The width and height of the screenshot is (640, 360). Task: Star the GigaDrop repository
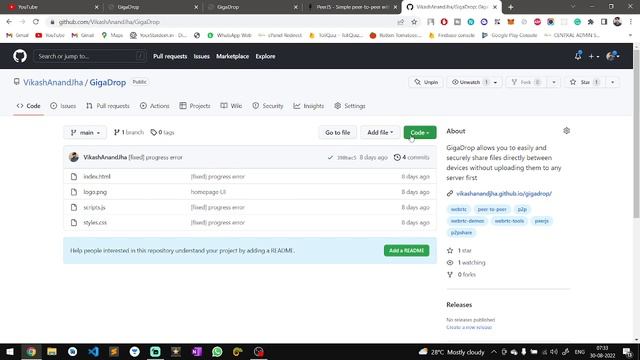pos(585,82)
